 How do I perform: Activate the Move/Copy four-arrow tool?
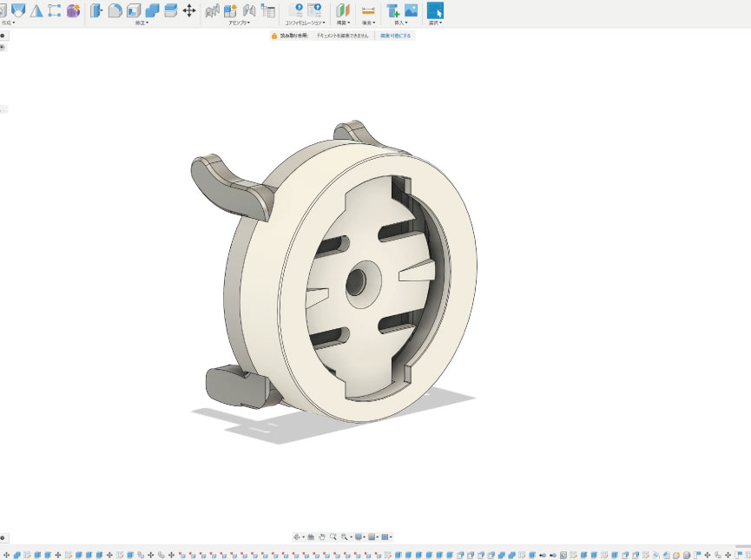pos(189,10)
